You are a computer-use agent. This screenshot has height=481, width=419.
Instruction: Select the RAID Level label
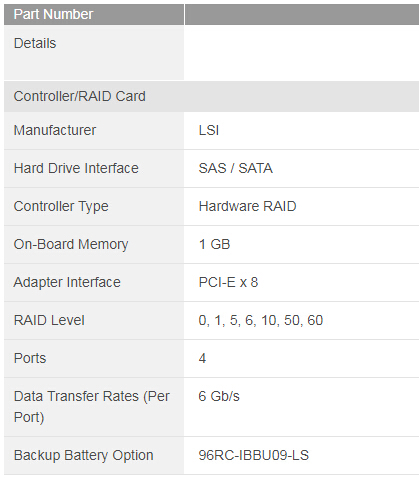[x=49, y=320]
